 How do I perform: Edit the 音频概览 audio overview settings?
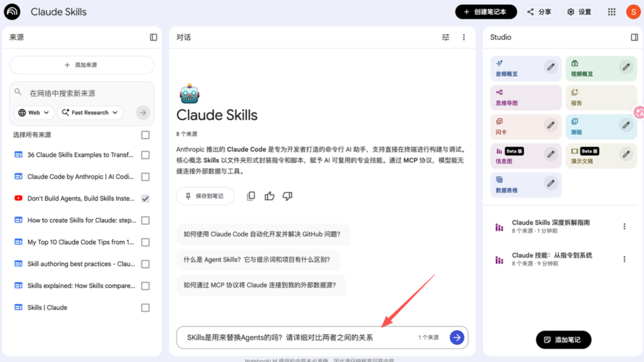click(x=551, y=67)
